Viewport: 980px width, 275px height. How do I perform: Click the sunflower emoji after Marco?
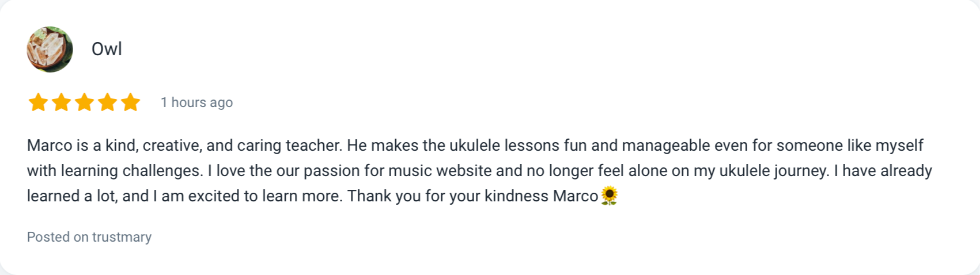(x=609, y=196)
